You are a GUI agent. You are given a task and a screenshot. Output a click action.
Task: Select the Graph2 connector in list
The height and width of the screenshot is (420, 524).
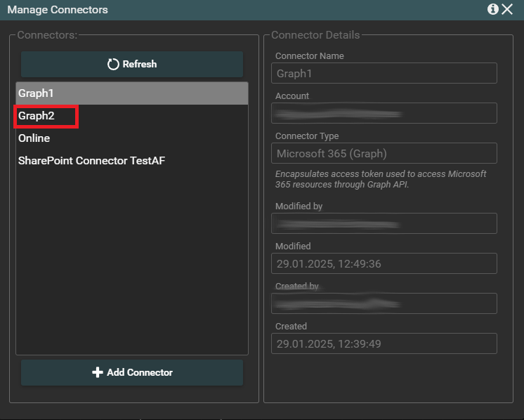pyautogui.click(x=37, y=116)
